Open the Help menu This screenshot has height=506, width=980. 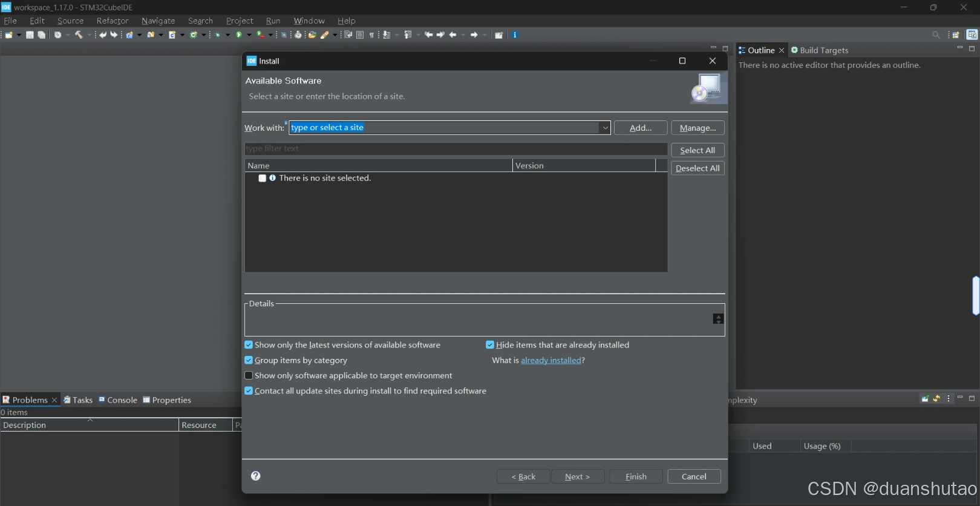(x=347, y=21)
